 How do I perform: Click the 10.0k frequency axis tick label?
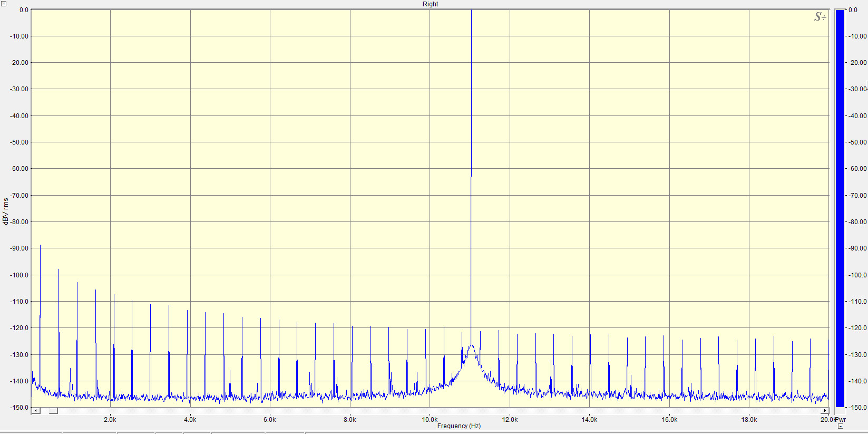pyautogui.click(x=430, y=420)
